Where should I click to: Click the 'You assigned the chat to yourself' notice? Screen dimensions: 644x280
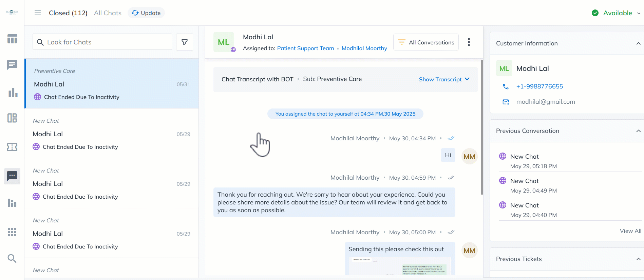345,114
